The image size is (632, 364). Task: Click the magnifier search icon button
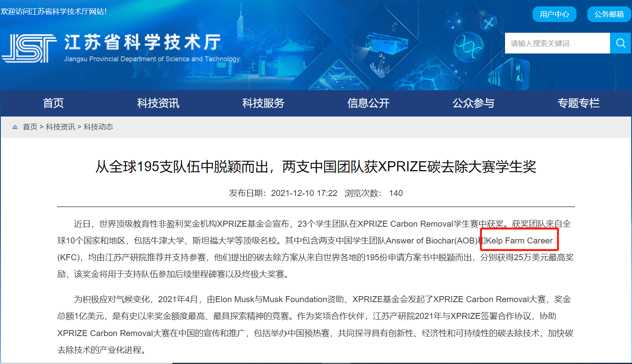click(620, 43)
